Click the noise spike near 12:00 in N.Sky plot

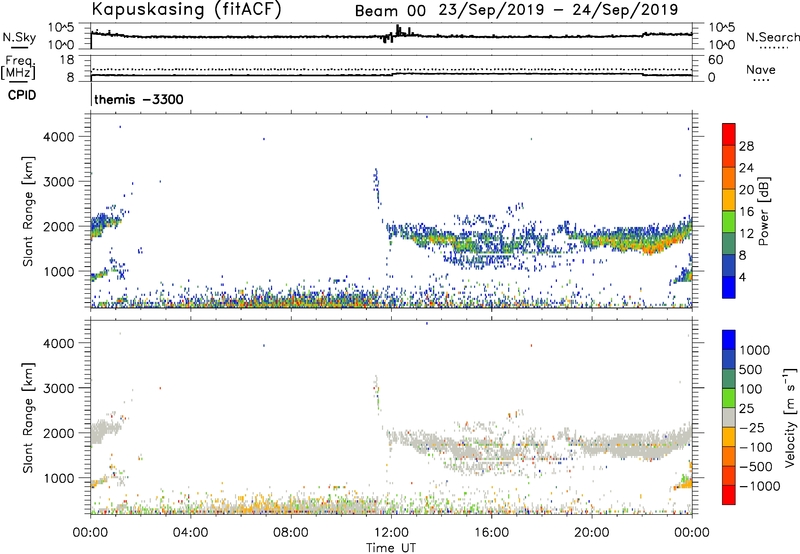398,32
